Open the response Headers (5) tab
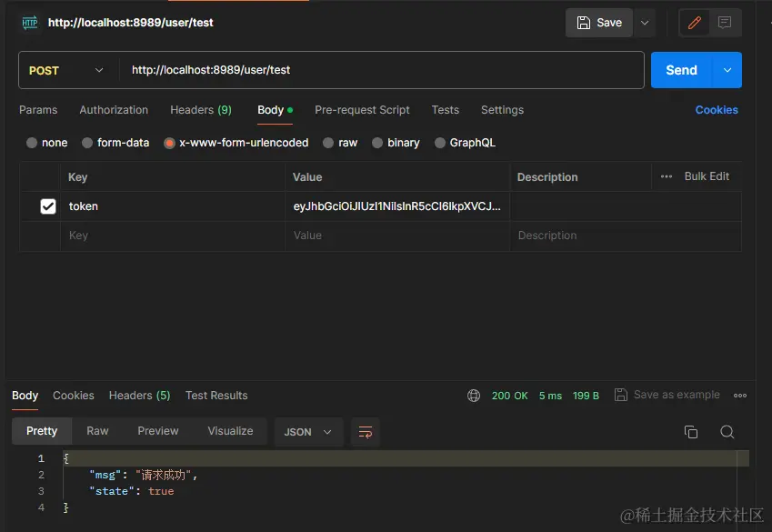 [x=139, y=396]
